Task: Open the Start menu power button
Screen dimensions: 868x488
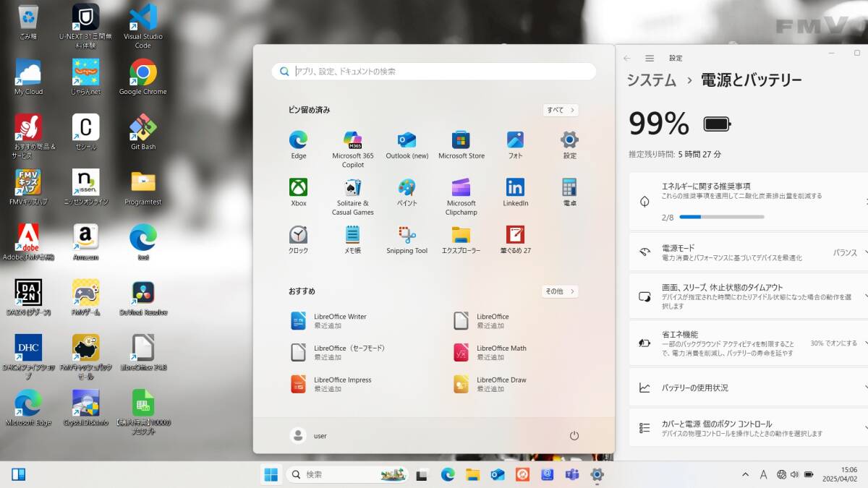Action: coord(574,435)
